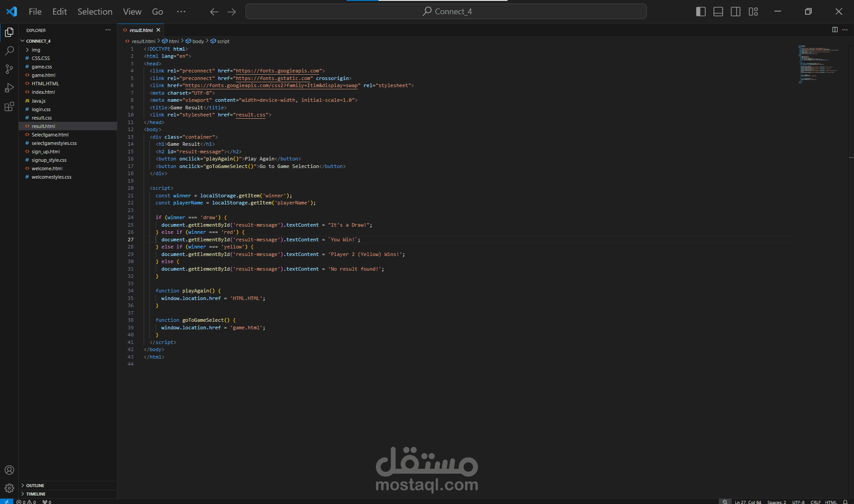
Task: Follow the result.css link on line 10
Action: [x=250, y=115]
